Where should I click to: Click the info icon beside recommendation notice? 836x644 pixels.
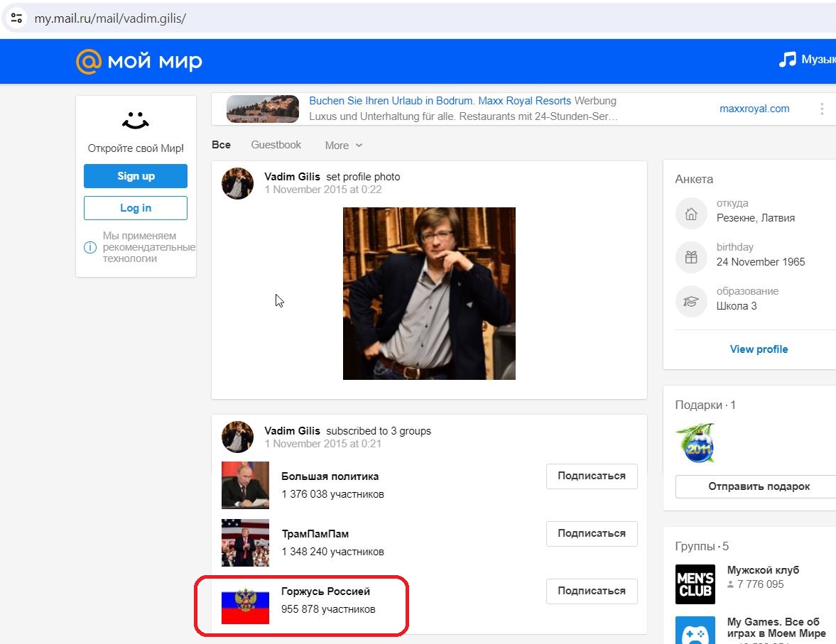point(90,247)
